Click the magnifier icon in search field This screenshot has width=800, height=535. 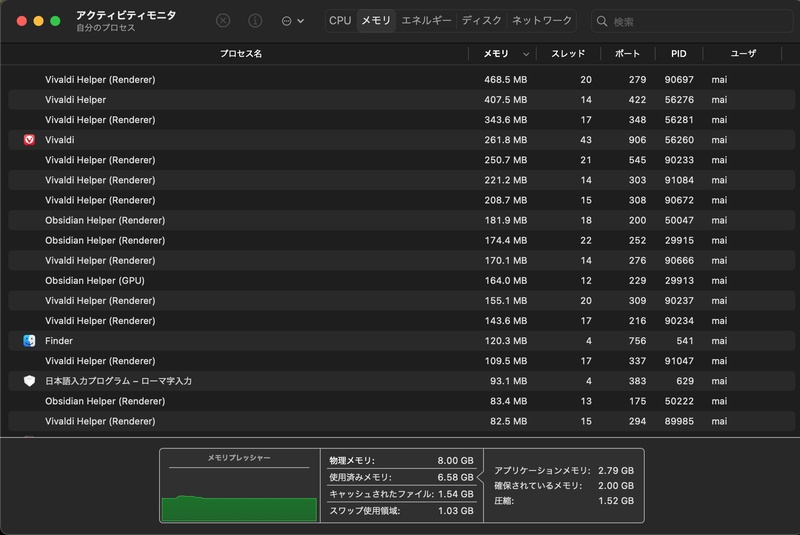point(602,21)
